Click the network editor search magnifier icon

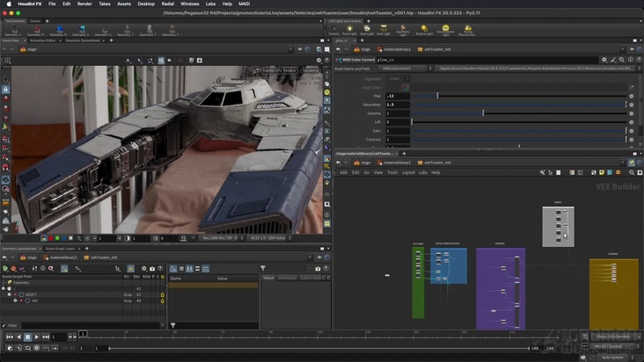point(632,172)
